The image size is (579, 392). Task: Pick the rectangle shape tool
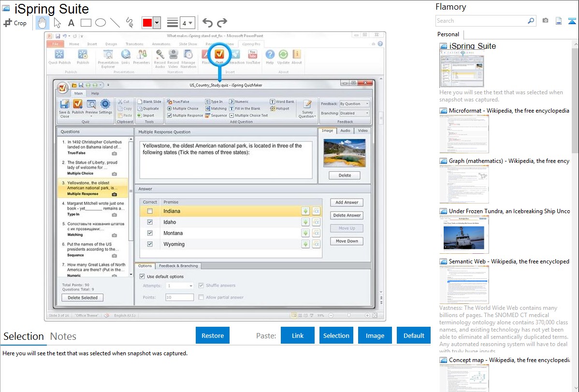pos(86,23)
